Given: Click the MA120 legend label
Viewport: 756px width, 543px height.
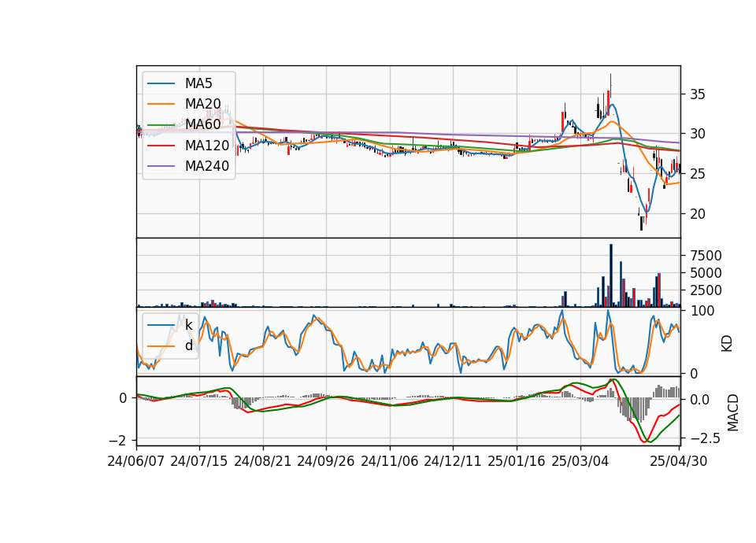Looking at the screenshot, I should point(207,145).
